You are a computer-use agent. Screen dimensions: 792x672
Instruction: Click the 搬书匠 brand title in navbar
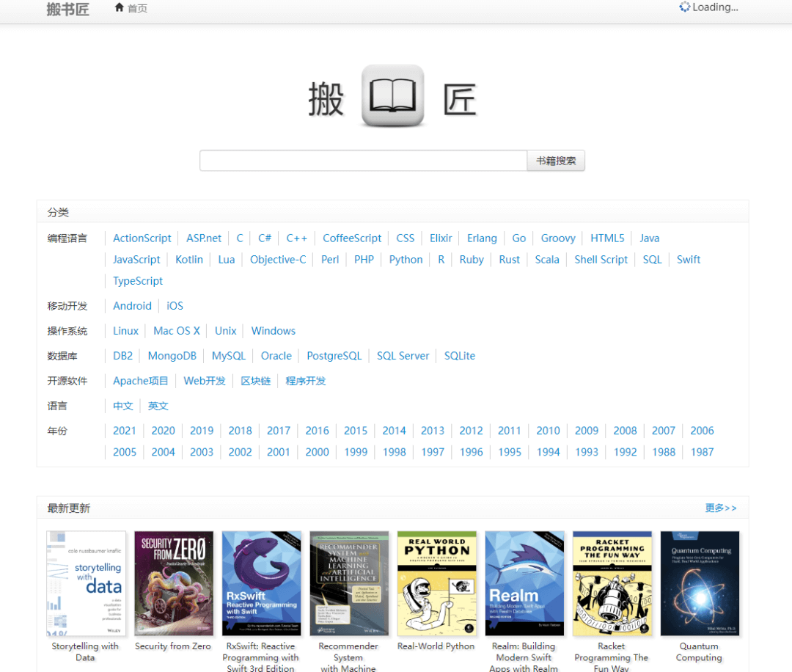[67, 10]
